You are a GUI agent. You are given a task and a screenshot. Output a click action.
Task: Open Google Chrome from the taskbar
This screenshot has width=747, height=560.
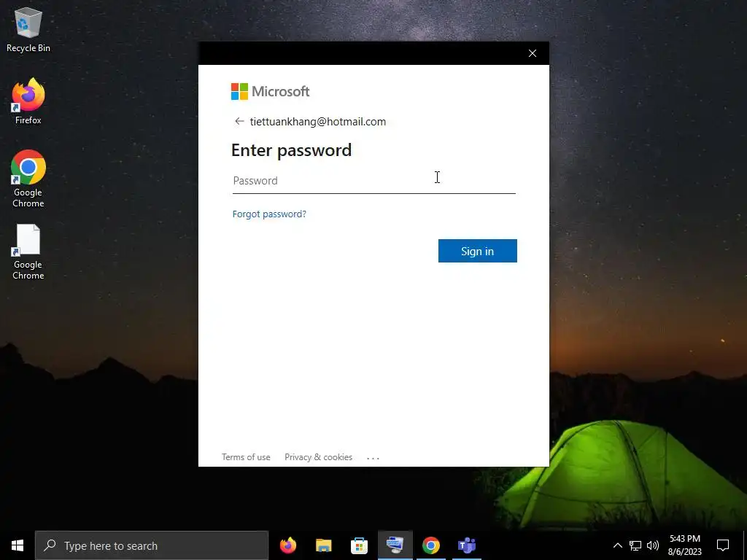[x=430, y=545]
